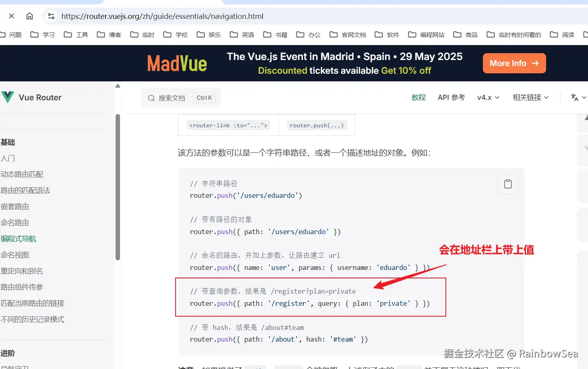
Task: Open the 临时有时间看的 bookmark folder
Action: click(x=514, y=35)
